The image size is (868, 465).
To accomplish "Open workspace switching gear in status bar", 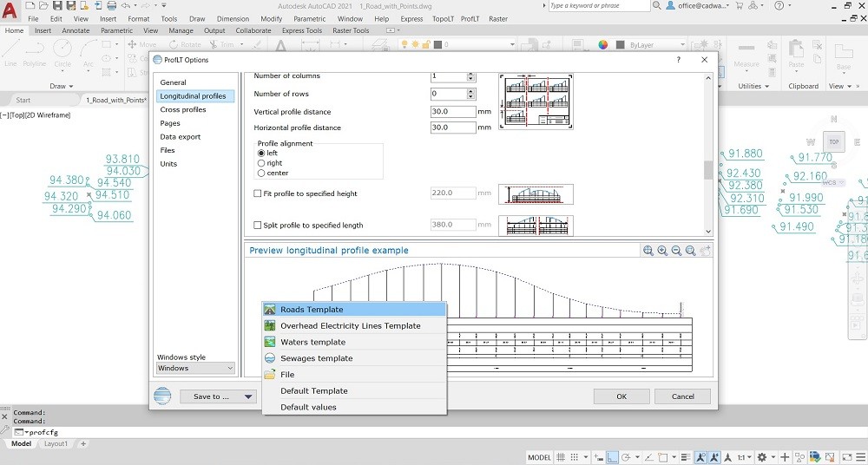I will [762, 457].
